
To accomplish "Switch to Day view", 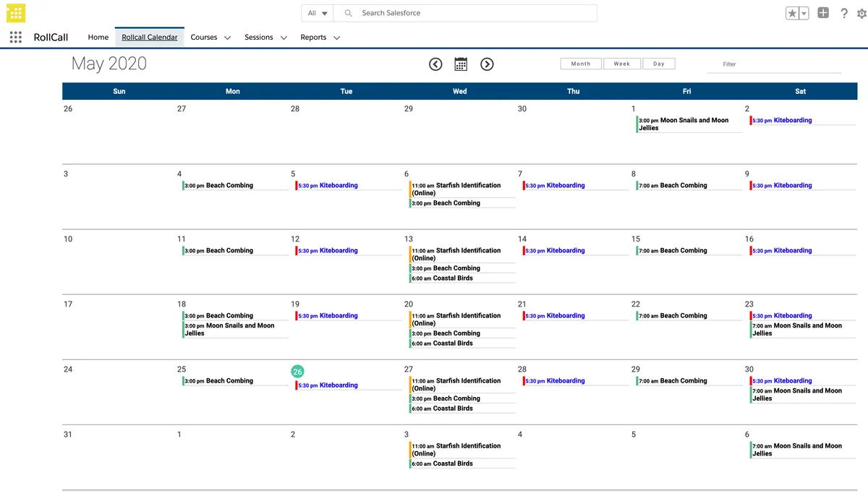I will point(659,64).
